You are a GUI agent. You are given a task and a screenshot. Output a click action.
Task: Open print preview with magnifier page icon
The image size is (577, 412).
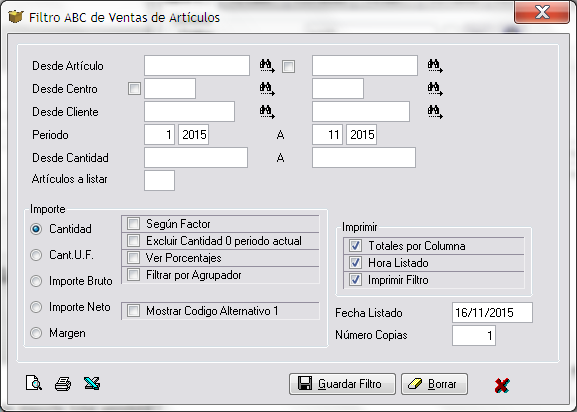pos(33,383)
